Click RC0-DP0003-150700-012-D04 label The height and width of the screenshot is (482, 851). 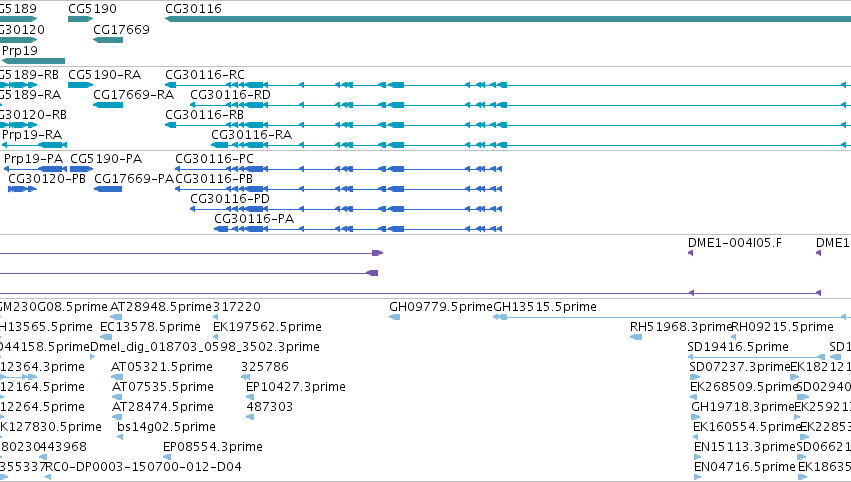click(144, 467)
